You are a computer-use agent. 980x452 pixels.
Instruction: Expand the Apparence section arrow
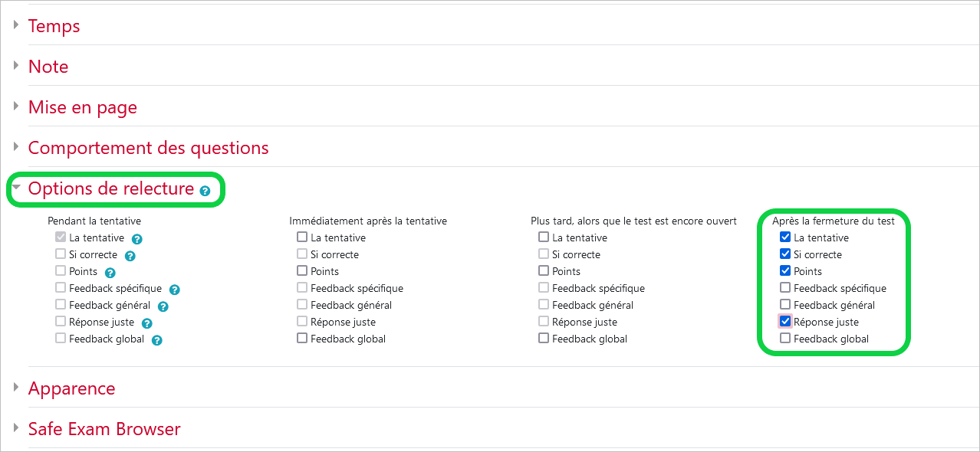tap(16, 388)
